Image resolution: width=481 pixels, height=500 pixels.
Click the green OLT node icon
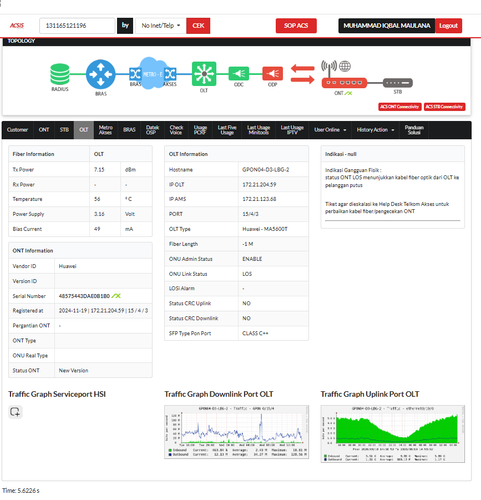point(204,74)
